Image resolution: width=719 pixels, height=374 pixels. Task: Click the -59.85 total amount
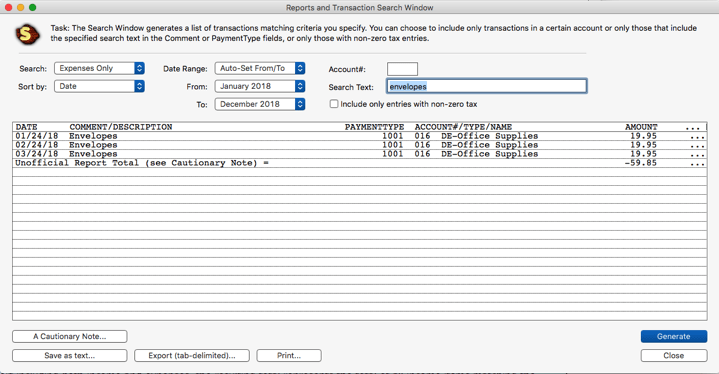coord(641,163)
